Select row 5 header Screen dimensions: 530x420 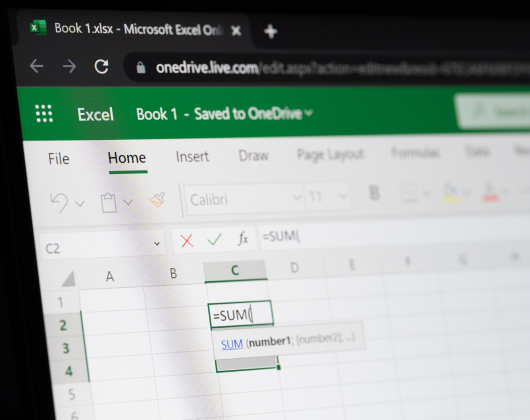(71, 394)
